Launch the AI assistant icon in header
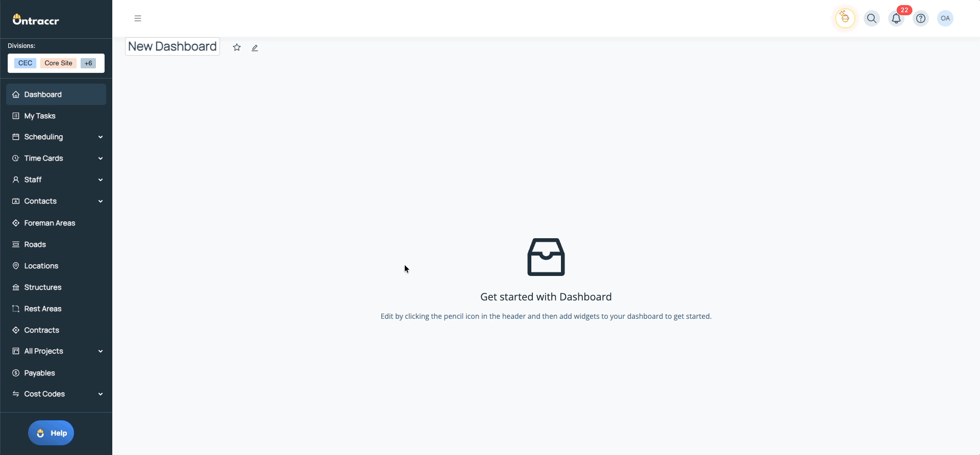980x455 pixels. (x=845, y=18)
